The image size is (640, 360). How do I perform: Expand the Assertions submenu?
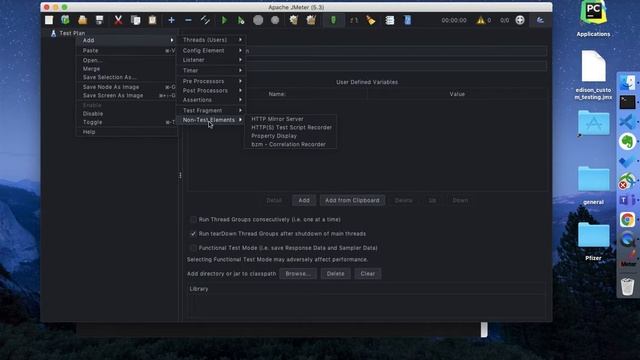click(211, 100)
